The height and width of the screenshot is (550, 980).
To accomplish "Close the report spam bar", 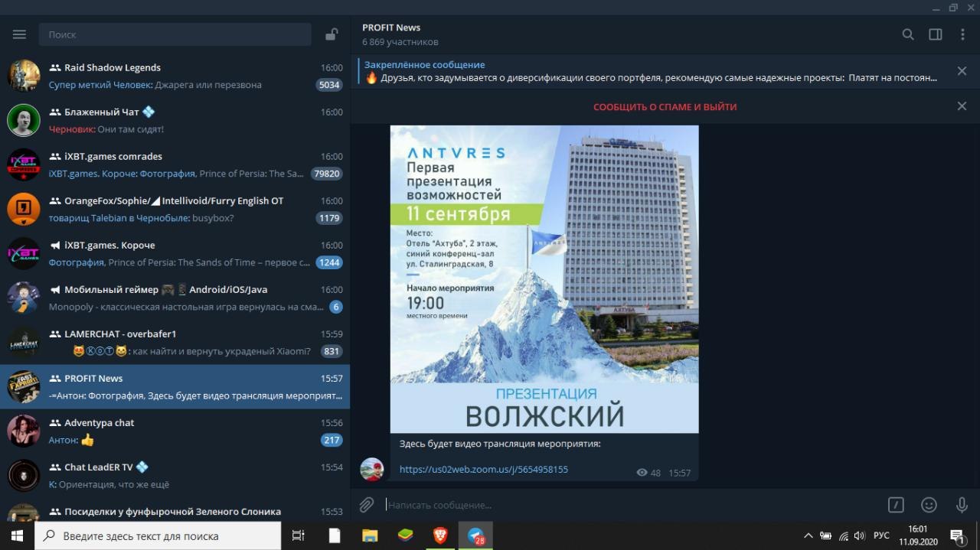I will (962, 106).
